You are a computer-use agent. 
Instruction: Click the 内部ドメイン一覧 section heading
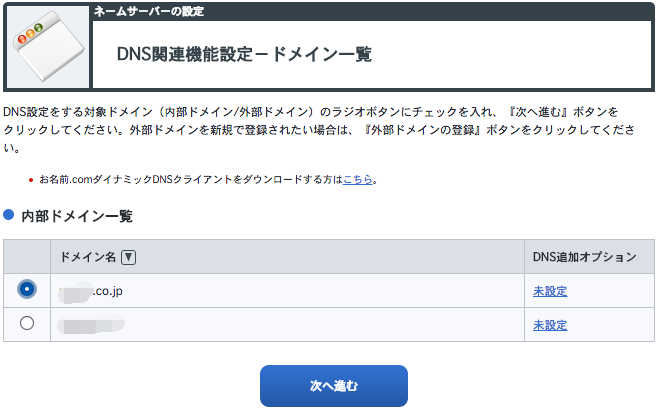77,216
